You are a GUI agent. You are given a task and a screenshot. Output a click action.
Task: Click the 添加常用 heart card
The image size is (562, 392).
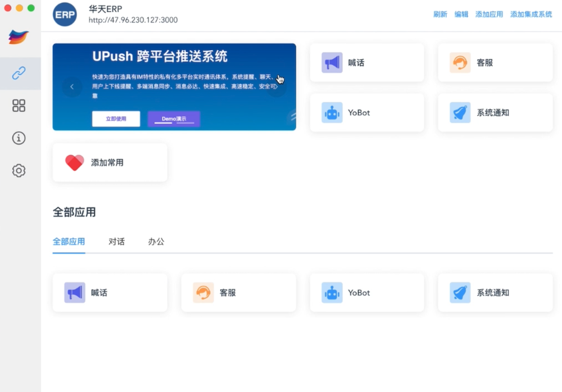[110, 162]
